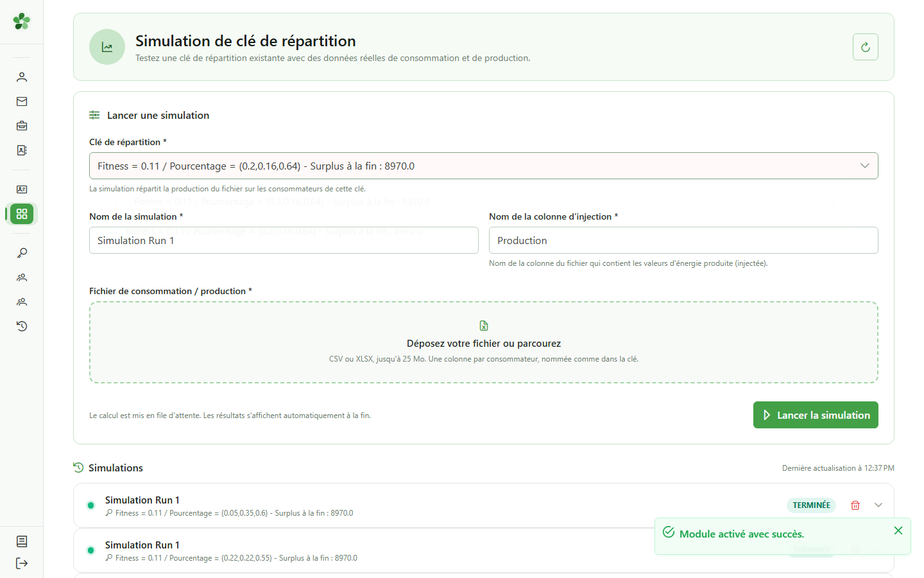This screenshot has width=924, height=578.
Task: Click the file drop zone to browse
Action: [484, 342]
